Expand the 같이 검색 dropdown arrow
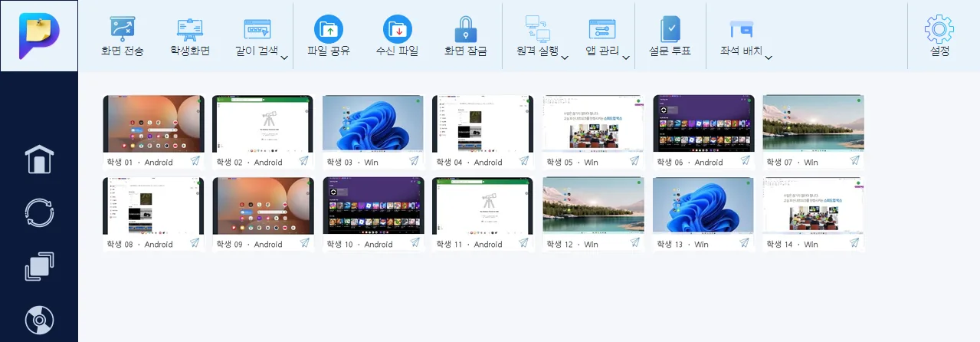Screen dimensions: 980x342 coord(284,58)
